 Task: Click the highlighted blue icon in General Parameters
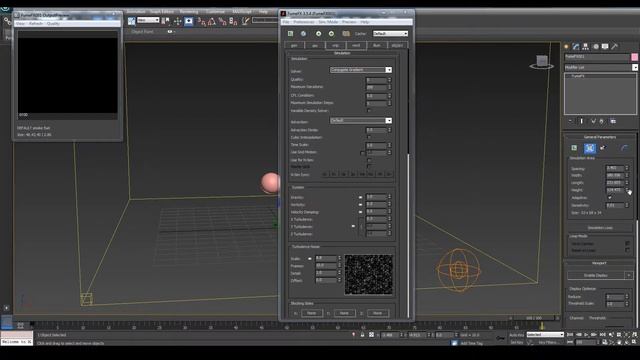(x=589, y=148)
